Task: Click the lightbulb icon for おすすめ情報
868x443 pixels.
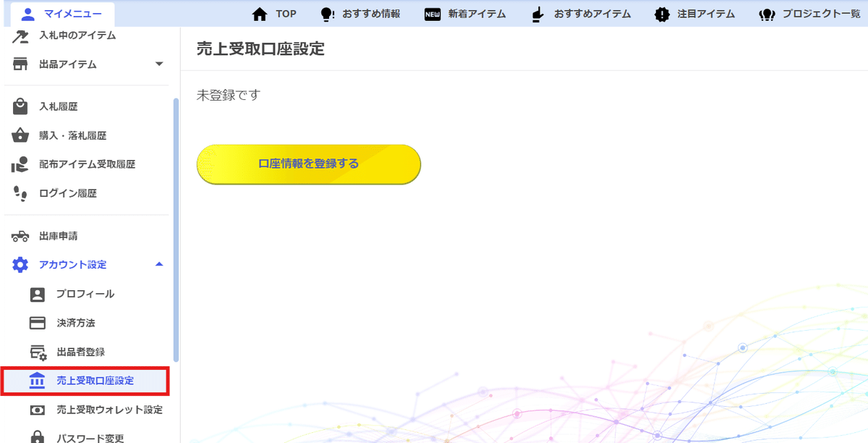Action: (x=327, y=14)
